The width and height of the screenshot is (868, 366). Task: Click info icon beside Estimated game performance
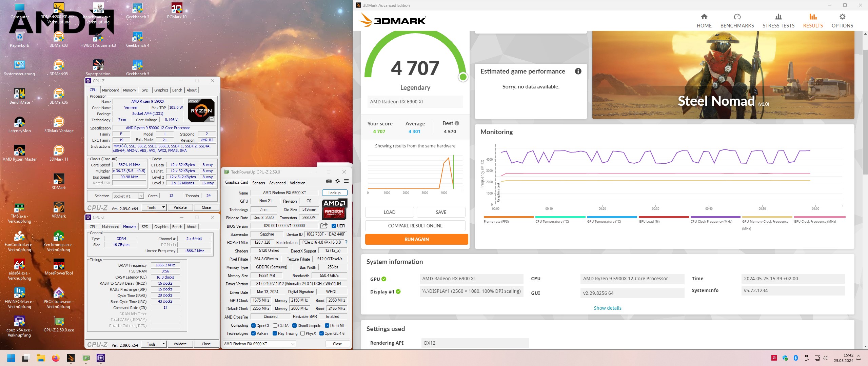coord(578,71)
